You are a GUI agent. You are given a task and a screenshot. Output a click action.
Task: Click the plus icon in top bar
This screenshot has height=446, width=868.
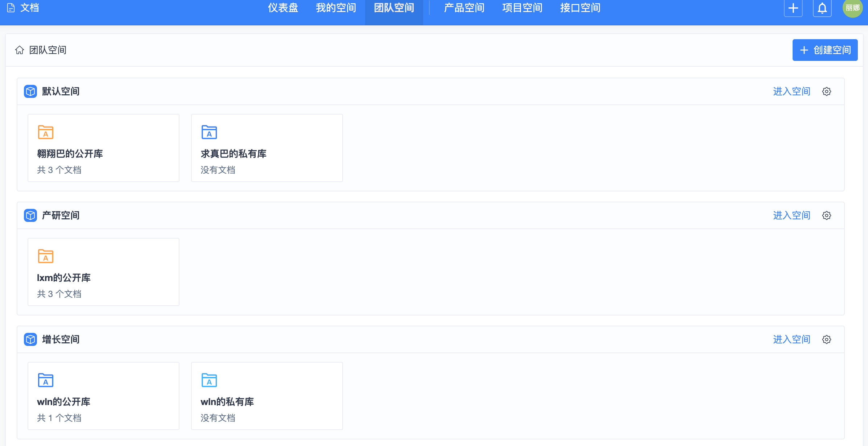793,8
